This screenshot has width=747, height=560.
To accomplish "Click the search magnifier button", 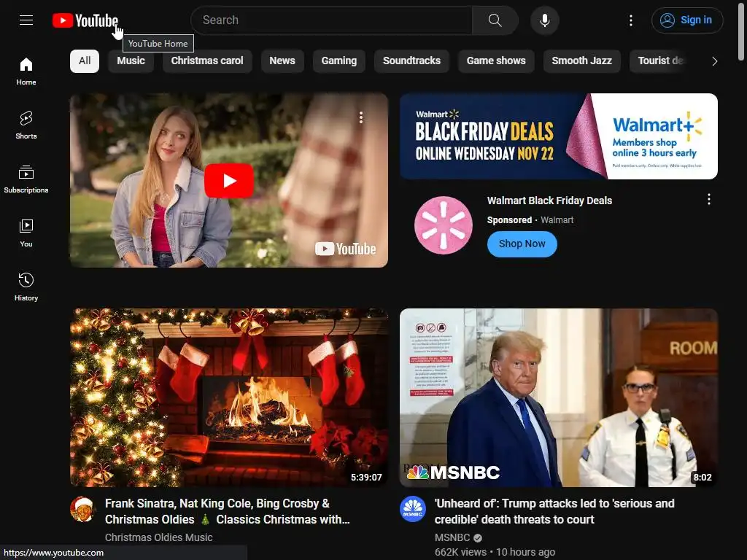I will 495,20.
